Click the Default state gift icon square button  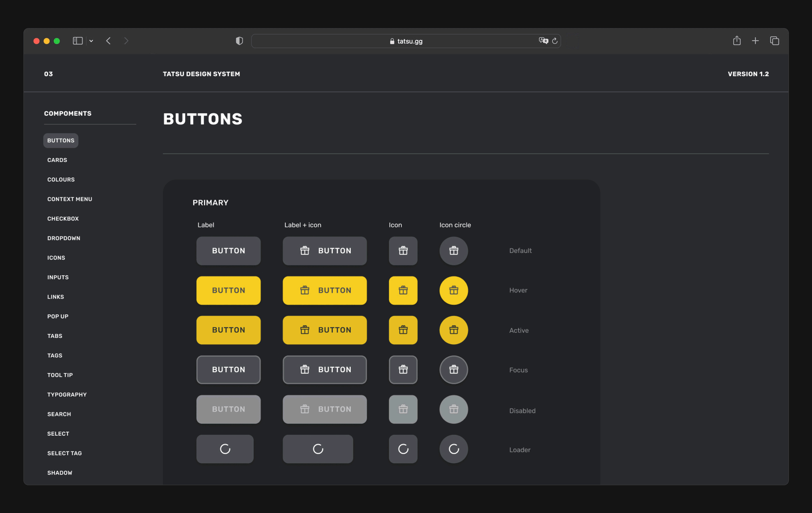[403, 251]
